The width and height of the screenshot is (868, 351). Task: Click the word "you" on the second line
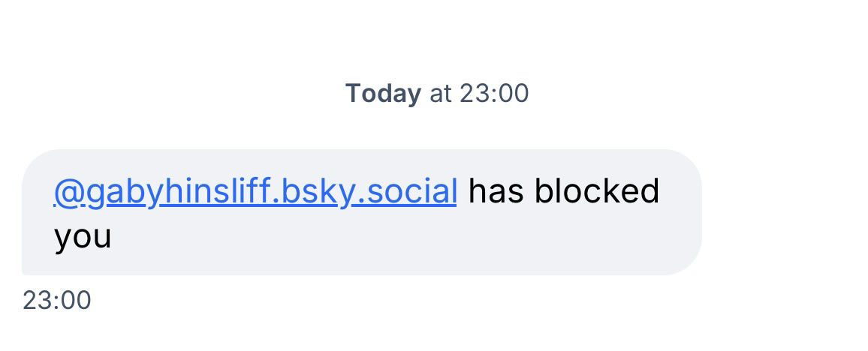pyautogui.click(x=83, y=238)
